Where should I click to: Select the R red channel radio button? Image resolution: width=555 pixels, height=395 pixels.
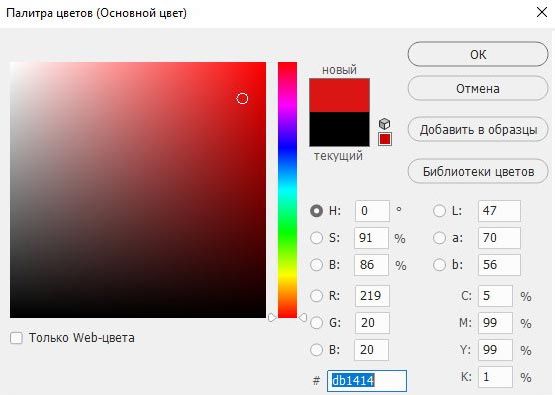point(316,296)
